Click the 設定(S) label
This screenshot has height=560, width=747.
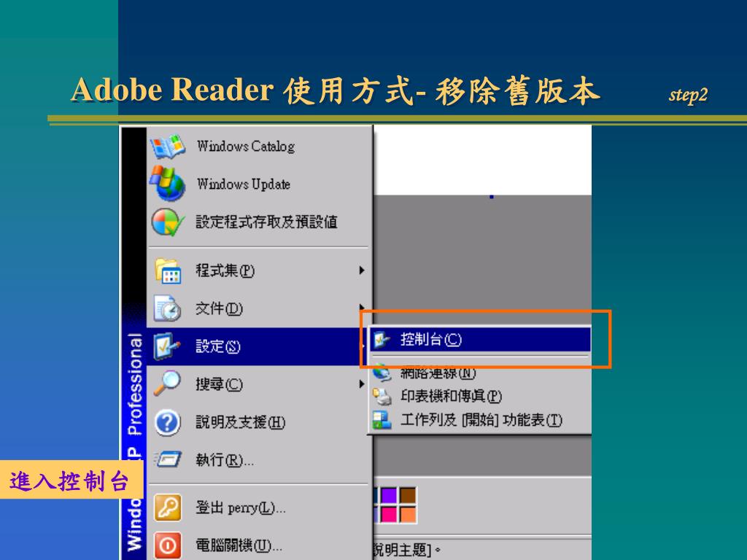coord(217,346)
